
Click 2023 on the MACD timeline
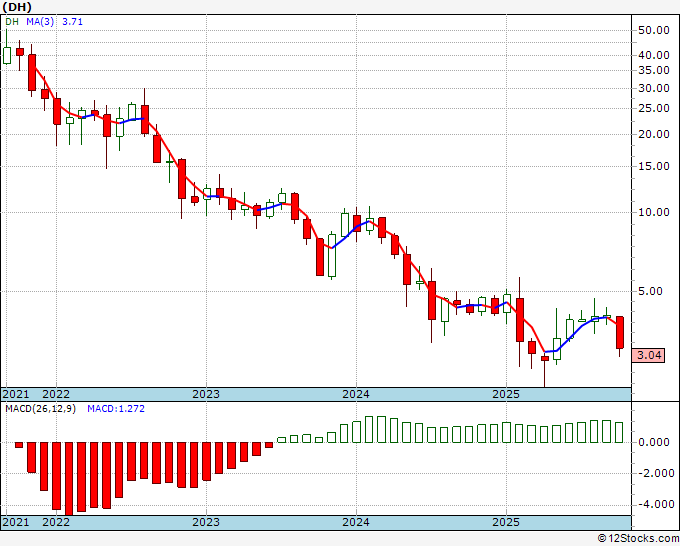206,522
